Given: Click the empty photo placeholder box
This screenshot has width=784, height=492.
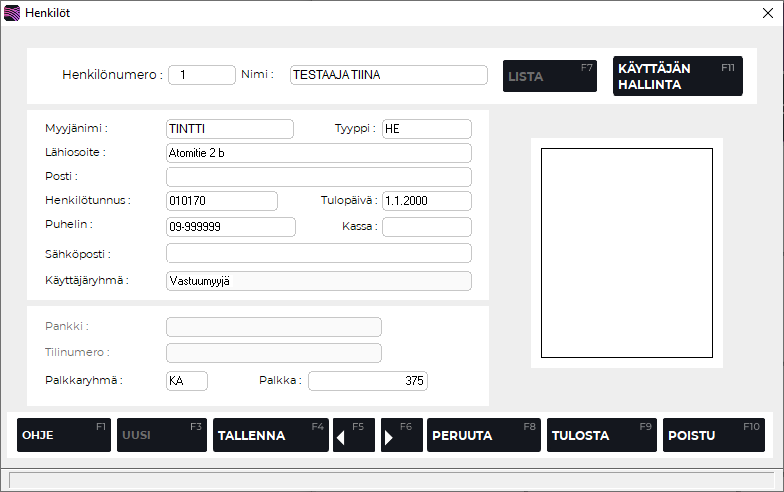Looking at the screenshot, I should coord(626,253).
